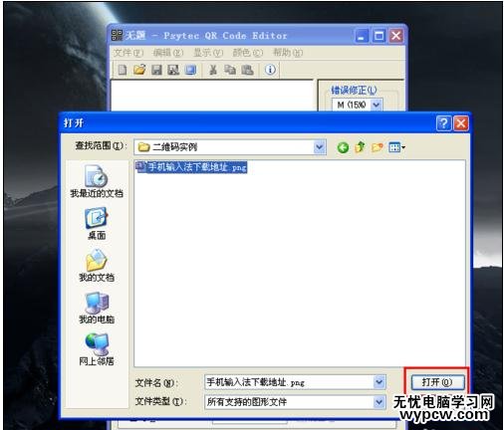This screenshot has width=504, height=430.
Task: Expand the 文件名 dropdown arrow
Action: [378, 382]
